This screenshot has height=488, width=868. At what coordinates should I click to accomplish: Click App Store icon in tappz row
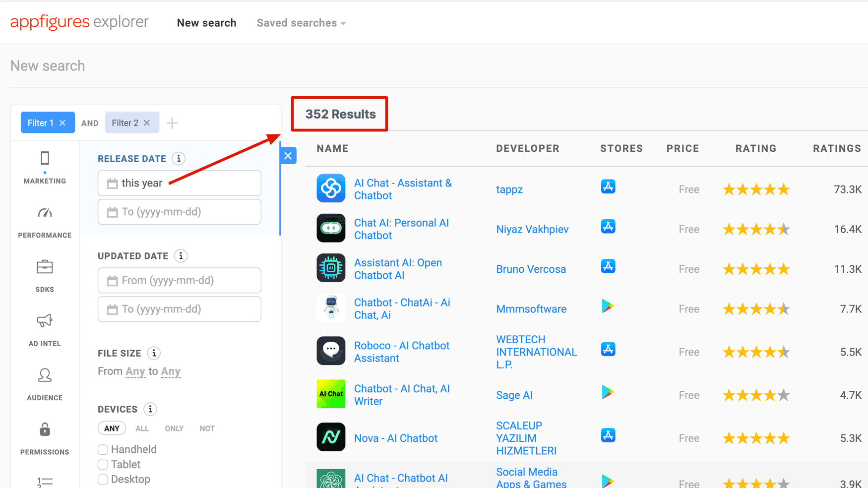pyautogui.click(x=608, y=187)
